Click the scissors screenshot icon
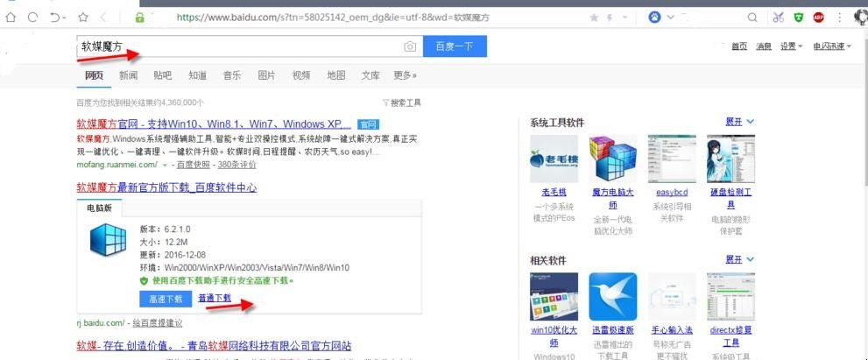 pyautogui.click(x=779, y=18)
